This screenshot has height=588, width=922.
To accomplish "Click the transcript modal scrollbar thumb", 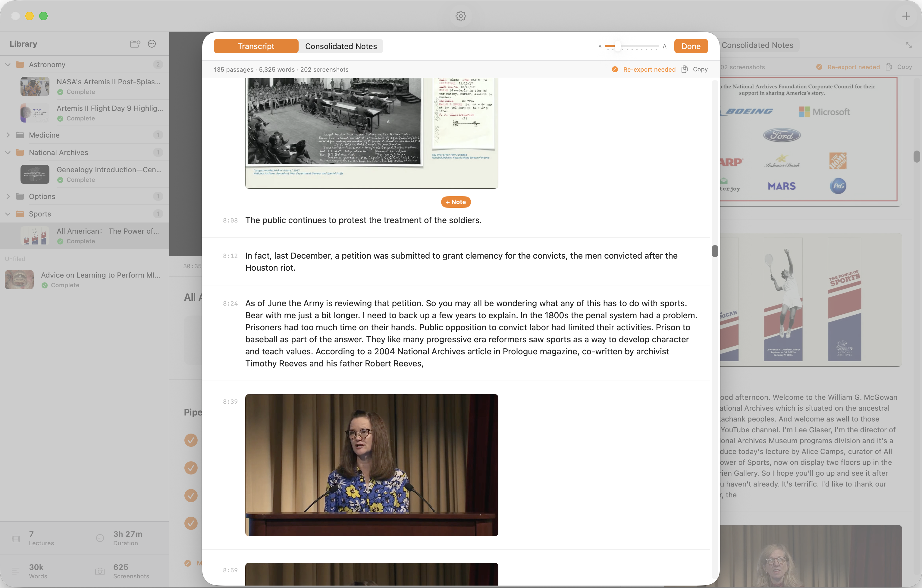I will click(x=714, y=251).
